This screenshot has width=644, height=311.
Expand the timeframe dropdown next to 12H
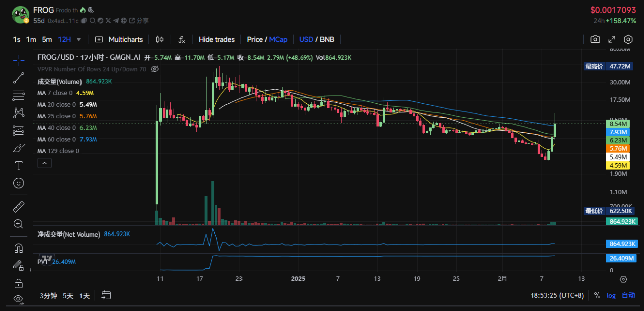click(x=79, y=39)
